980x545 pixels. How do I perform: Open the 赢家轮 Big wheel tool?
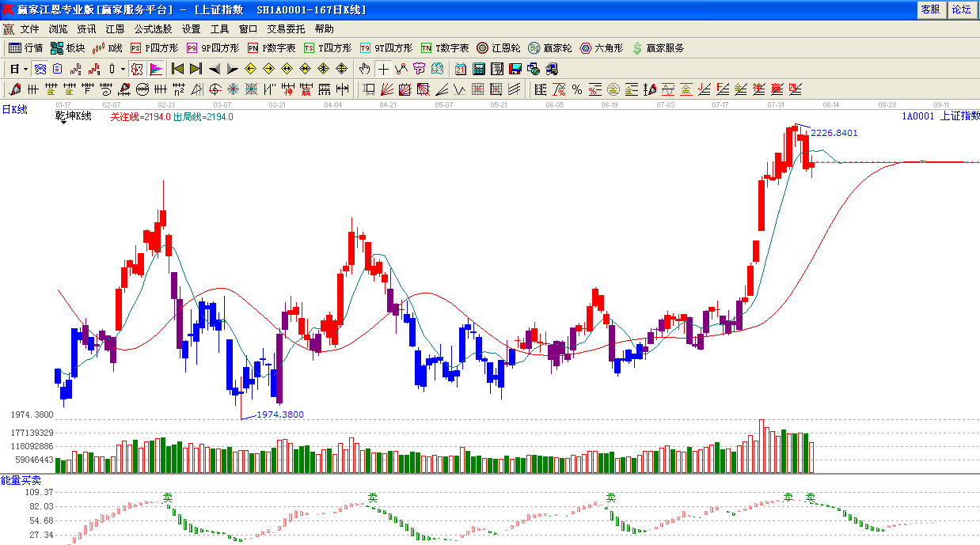click(550, 48)
